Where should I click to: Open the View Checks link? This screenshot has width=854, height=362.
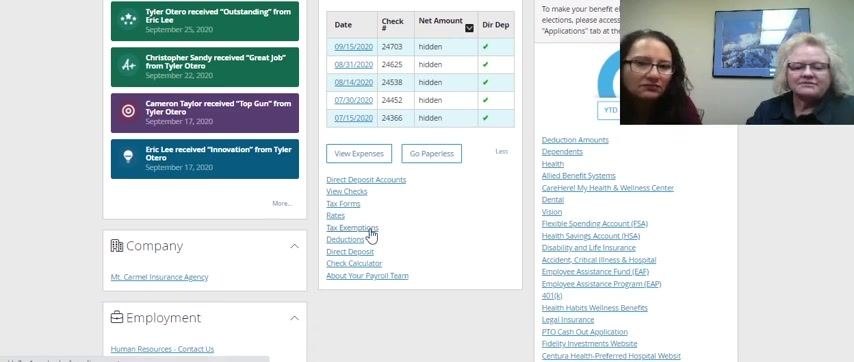pyautogui.click(x=347, y=192)
